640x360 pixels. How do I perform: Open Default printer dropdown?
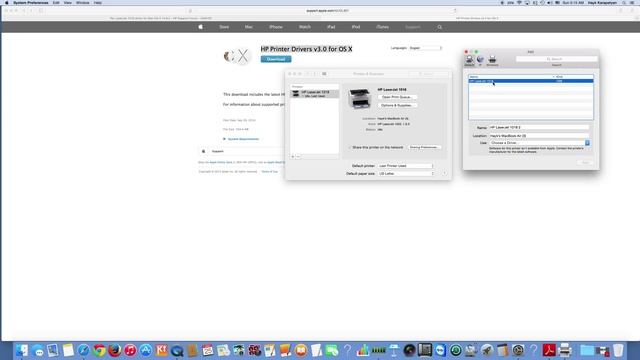click(405, 166)
